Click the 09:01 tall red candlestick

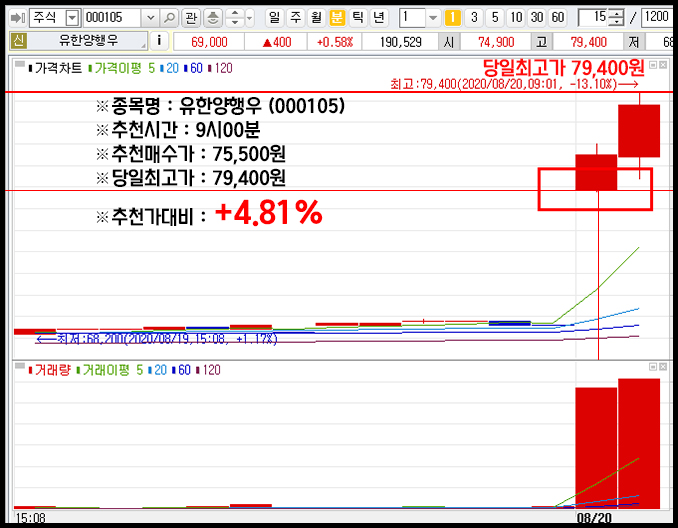pyautogui.click(x=639, y=131)
